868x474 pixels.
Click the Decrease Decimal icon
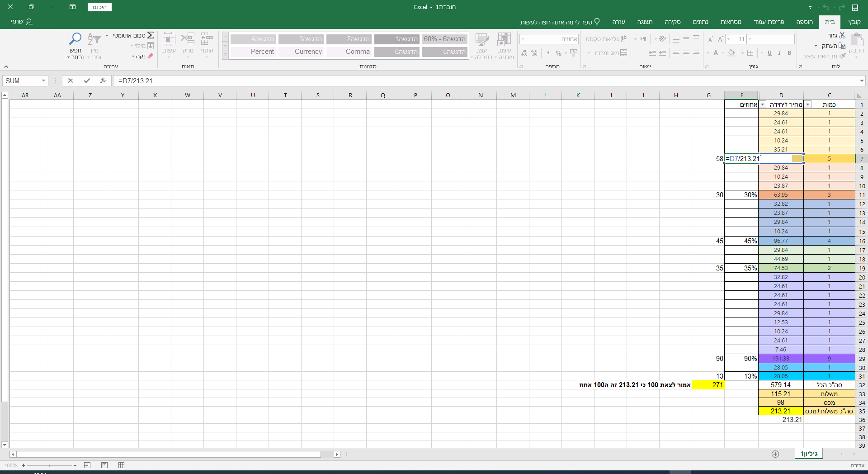[x=524, y=53]
